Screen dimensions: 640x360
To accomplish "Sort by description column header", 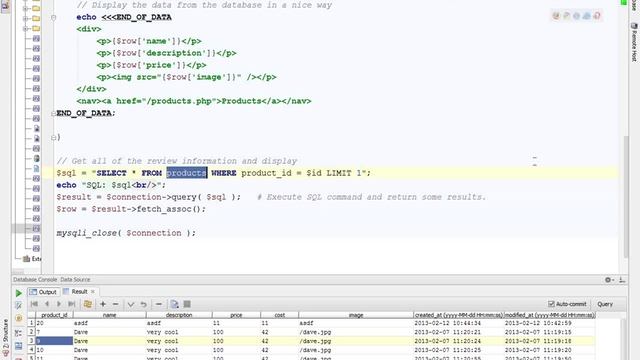I will click(179, 315).
